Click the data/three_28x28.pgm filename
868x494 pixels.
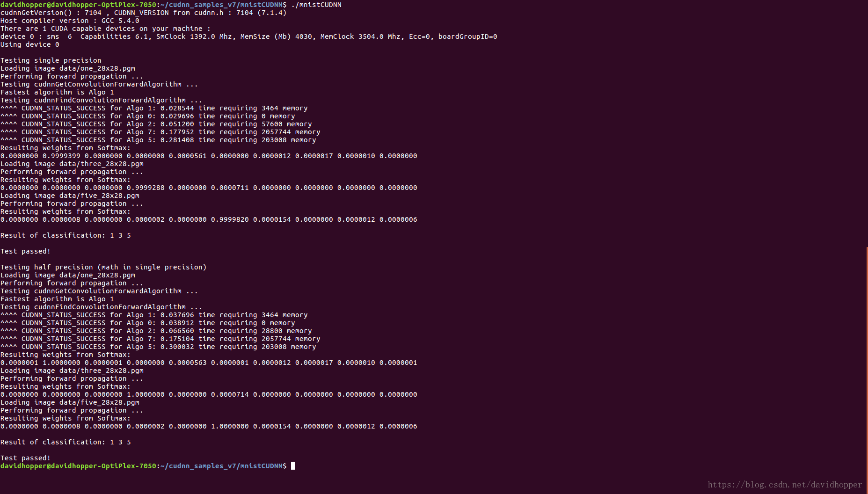tap(101, 164)
